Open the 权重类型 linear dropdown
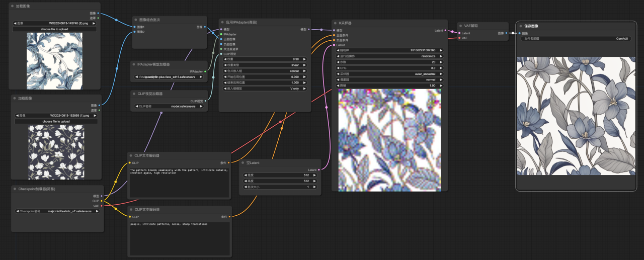This screenshot has width=644, height=260. point(264,65)
